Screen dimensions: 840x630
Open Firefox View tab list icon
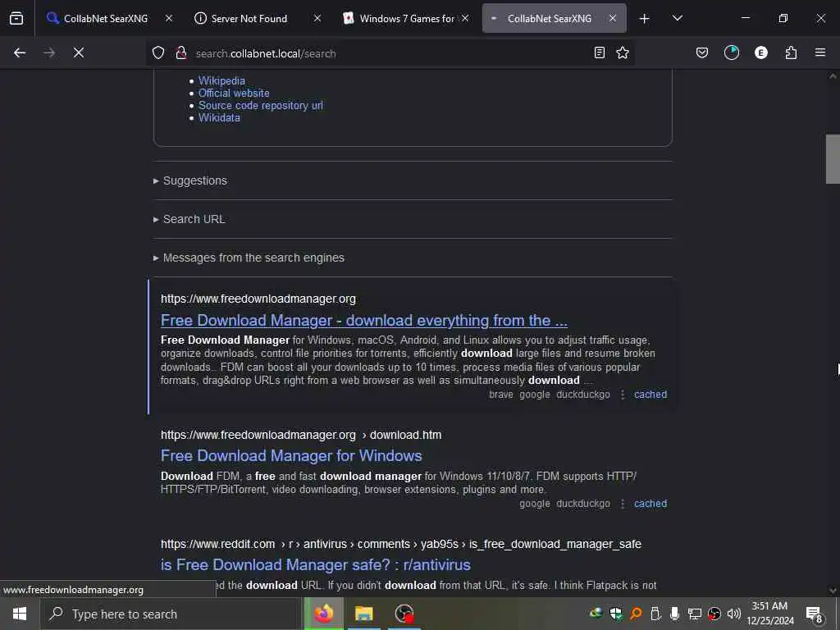pyautogui.click(x=16, y=18)
